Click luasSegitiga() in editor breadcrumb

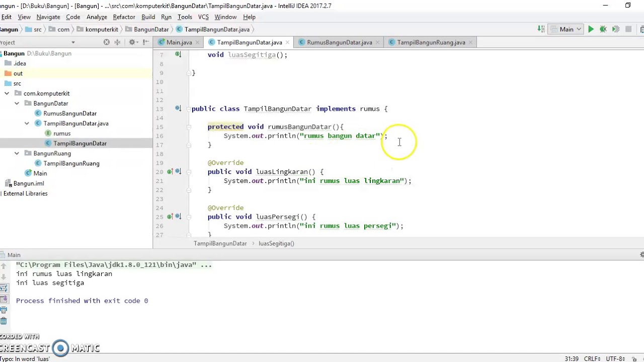[x=276, y=243]
